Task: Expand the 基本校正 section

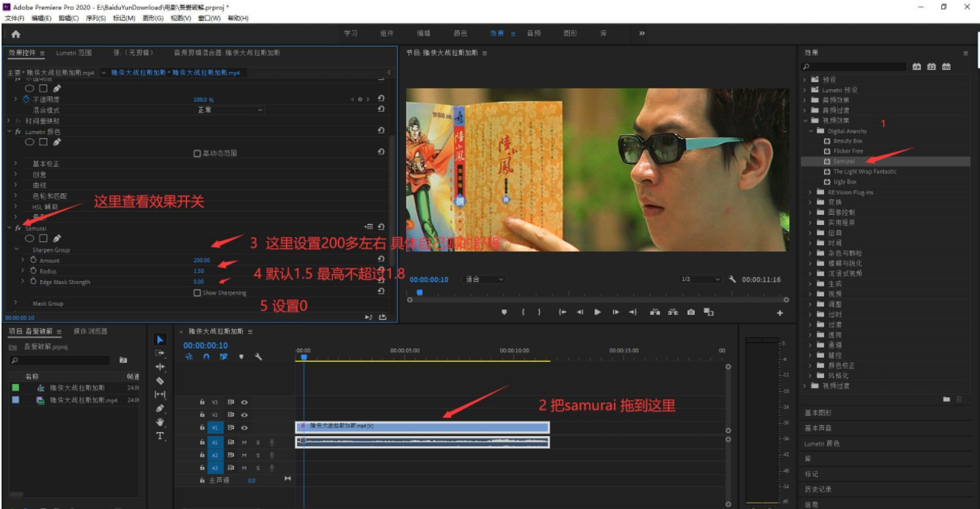Action: click(x=16, y=164)
